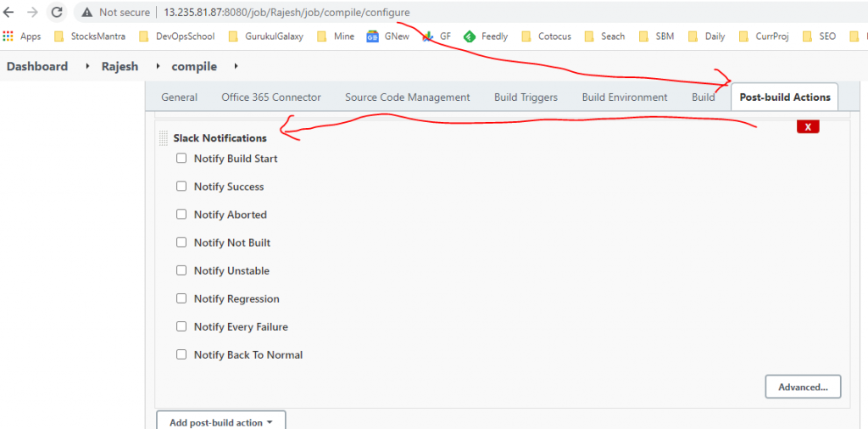The image size is (868, 429).
Task: Tick Notify Every Failure checkbox
Action: pyautogui.click(x=181, y=326)
